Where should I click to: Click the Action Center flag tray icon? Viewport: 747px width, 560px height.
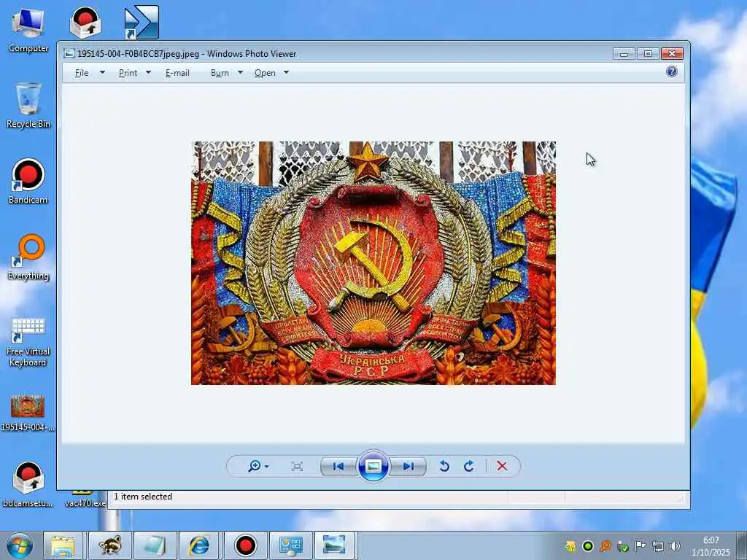coord(640,545)
